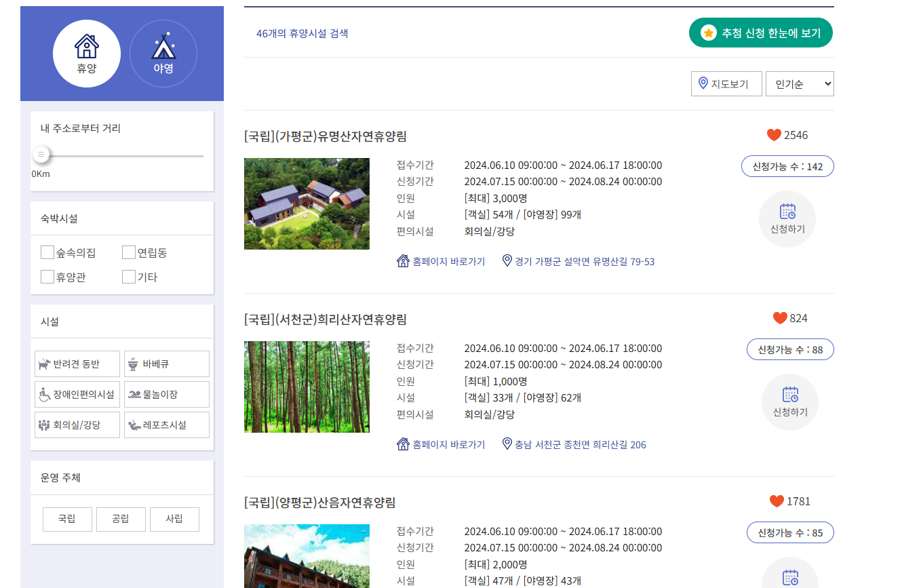The image size is (921, 588).
Task: Click the wheelchair icon in 장애인편의시설
Action: coord(45,395)
